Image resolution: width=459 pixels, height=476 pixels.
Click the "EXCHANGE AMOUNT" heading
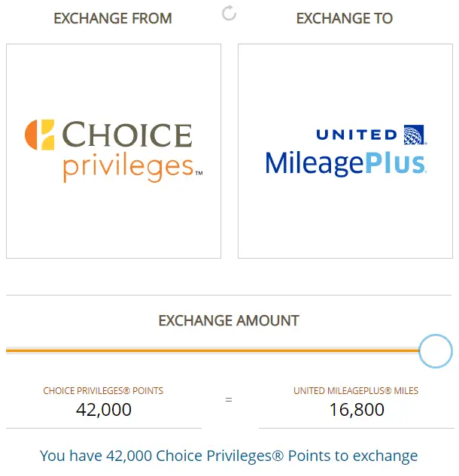pyautogui.click(x=229, y=320)
